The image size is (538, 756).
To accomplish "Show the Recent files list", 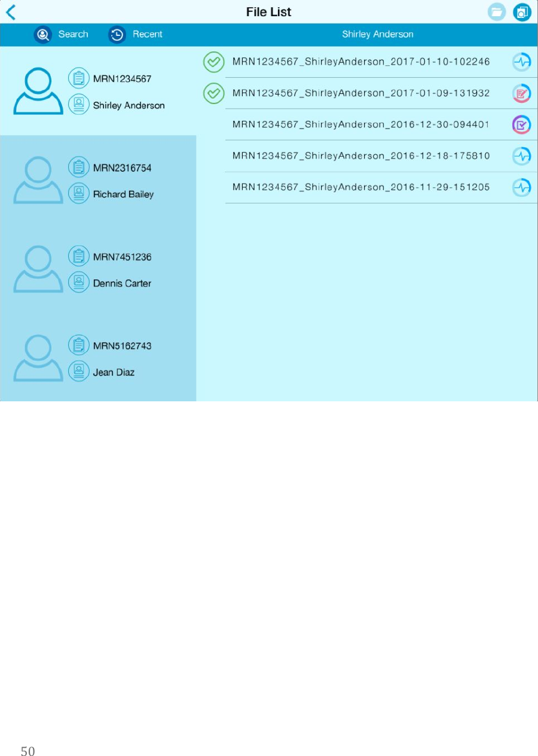I will 148,35.
